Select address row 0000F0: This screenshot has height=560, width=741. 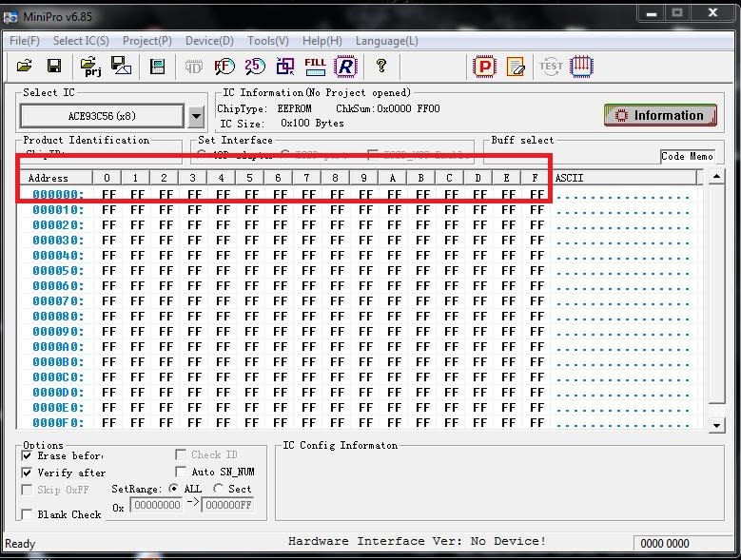click(x=58, y=422)
